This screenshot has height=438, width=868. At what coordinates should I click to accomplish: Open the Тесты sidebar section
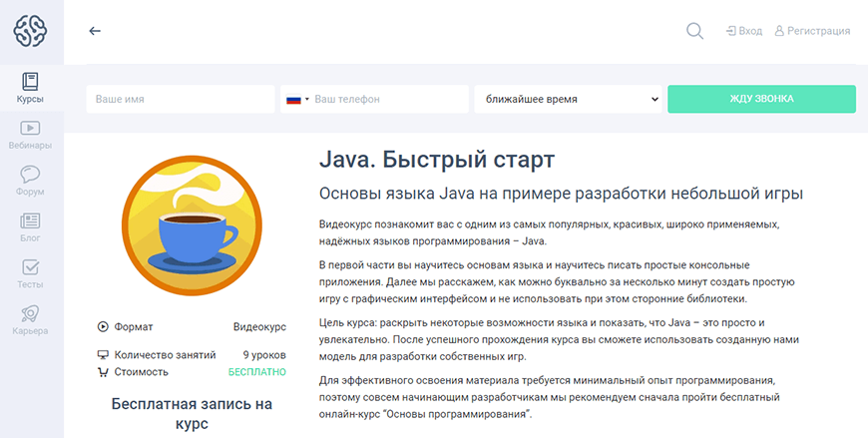30,273
